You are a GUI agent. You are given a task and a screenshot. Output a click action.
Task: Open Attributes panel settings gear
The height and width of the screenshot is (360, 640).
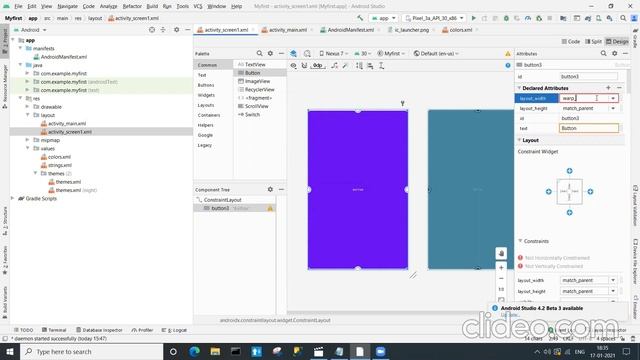(614, 53)
